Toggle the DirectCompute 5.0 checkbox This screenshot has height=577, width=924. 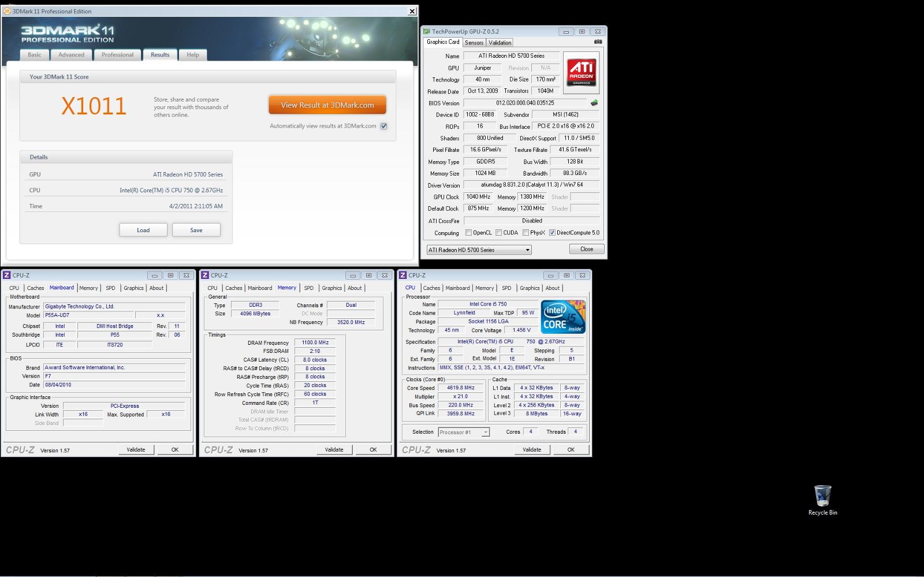(x=552, y=233)
